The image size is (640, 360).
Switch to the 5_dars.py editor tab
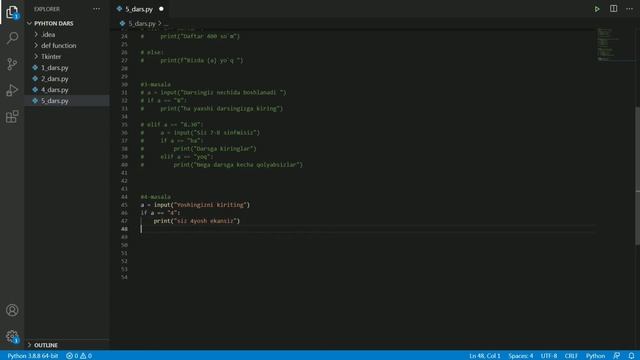(139, 9)
